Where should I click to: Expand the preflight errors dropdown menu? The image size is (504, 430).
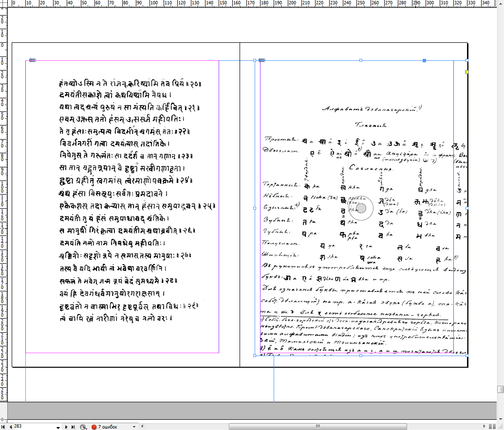coord(134,427)
